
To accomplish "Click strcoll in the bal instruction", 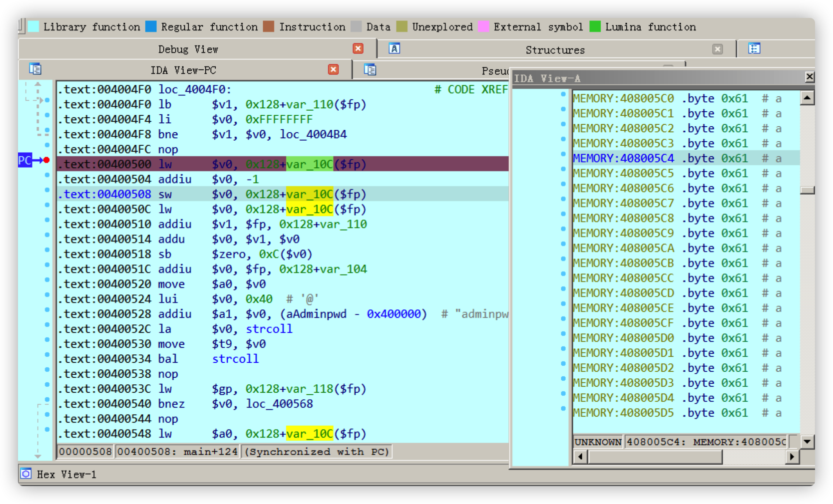I will pos(235,359).
